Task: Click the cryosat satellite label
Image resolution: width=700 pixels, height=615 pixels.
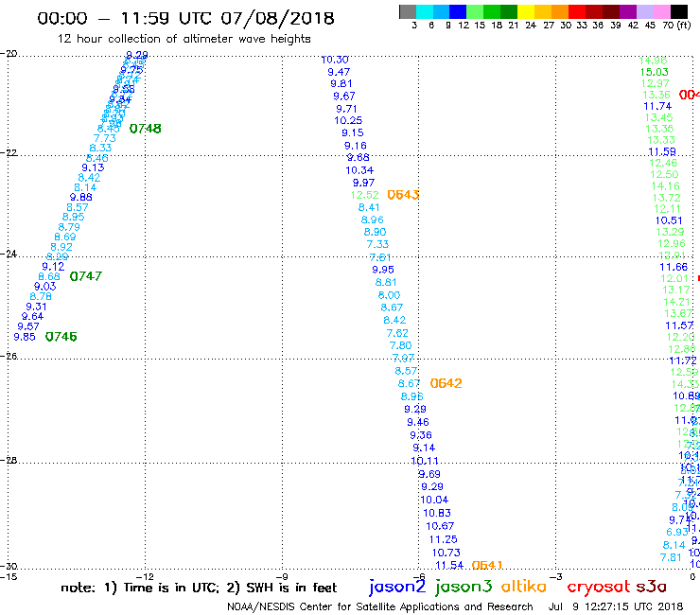Action: pyautogui.click(x=598, y=587)
